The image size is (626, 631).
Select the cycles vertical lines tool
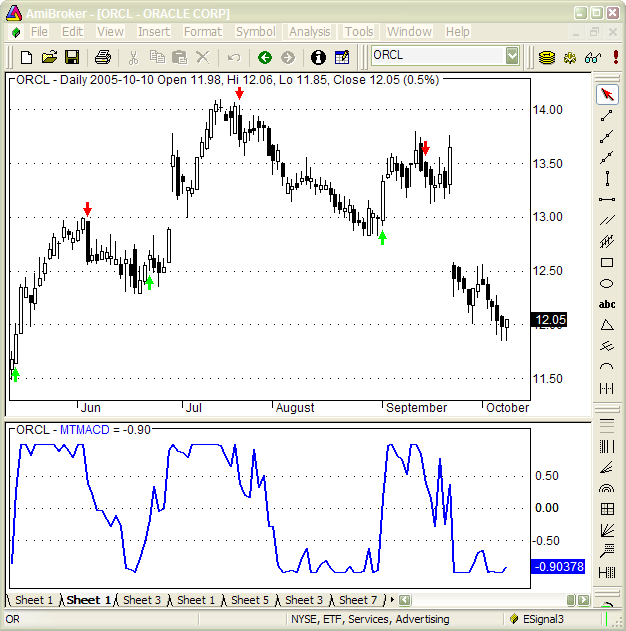(x=607, y=388)
